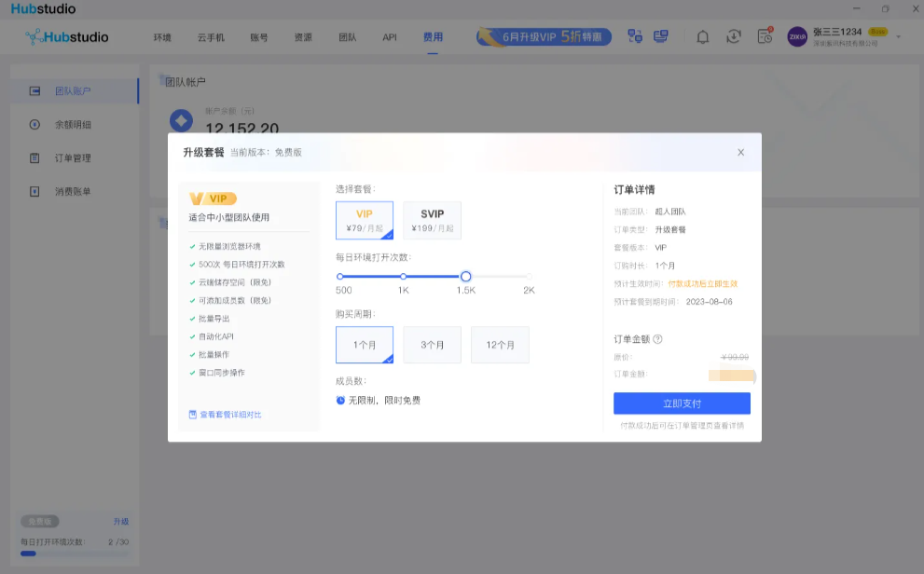Minimize the Hubstudio window

[x=856, y=8]
